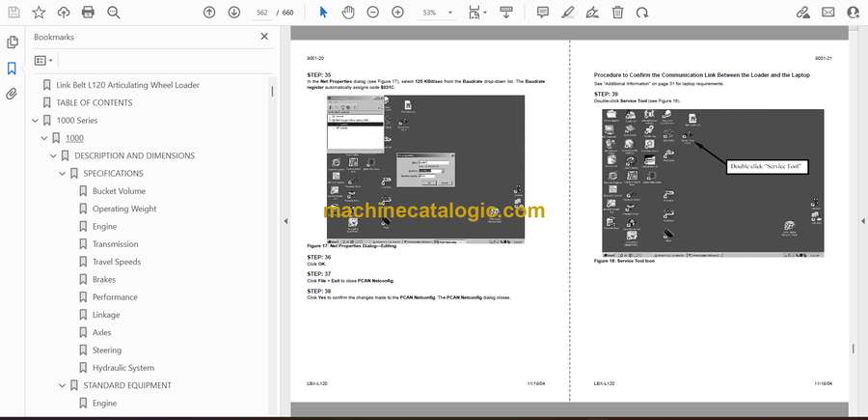The height and width of the screenshot is (420, 868).
Task: Activate the hand pan tool
Action: point(347,13)
